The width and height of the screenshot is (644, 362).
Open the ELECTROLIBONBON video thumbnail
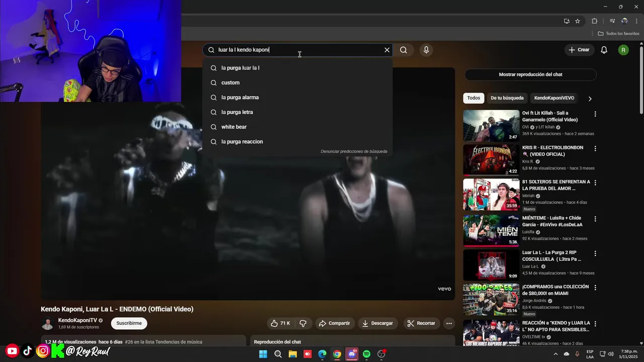point(491,160)
